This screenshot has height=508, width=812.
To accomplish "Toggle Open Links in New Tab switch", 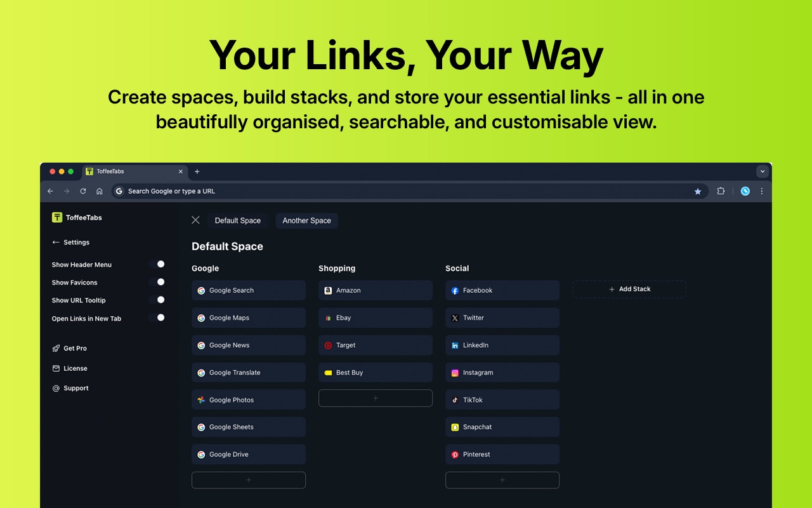I will point(157,317).
